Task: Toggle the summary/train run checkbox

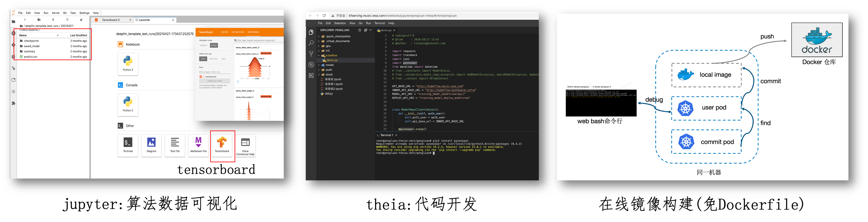Action: (x=201, y=77)
